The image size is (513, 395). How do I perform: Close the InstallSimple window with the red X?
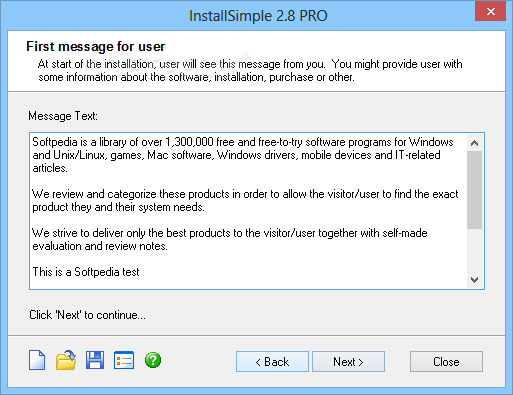pyautogui.click(x=491, y=12)
